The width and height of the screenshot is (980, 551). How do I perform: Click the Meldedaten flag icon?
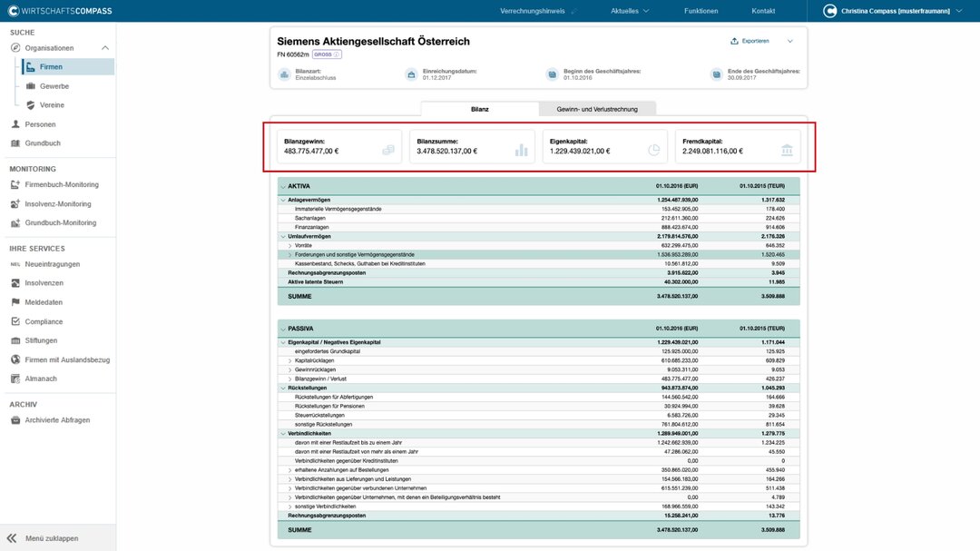pos(15,302)
